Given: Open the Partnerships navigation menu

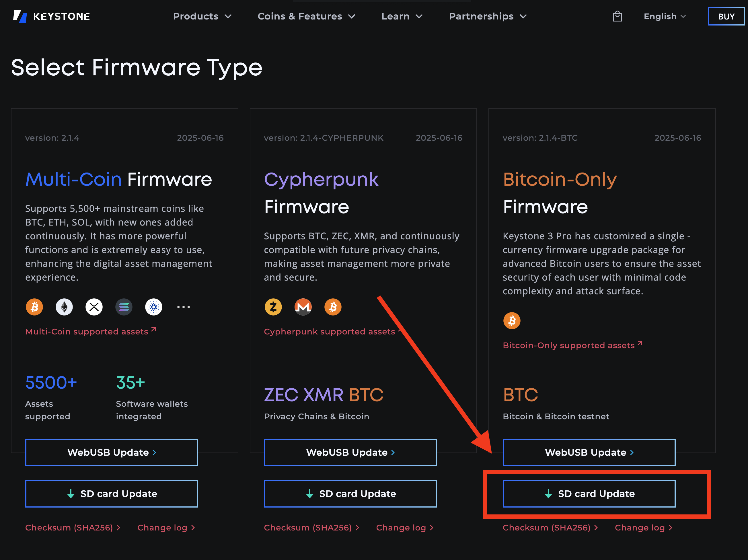Looking at the screenshot, I should pos(487,16).
